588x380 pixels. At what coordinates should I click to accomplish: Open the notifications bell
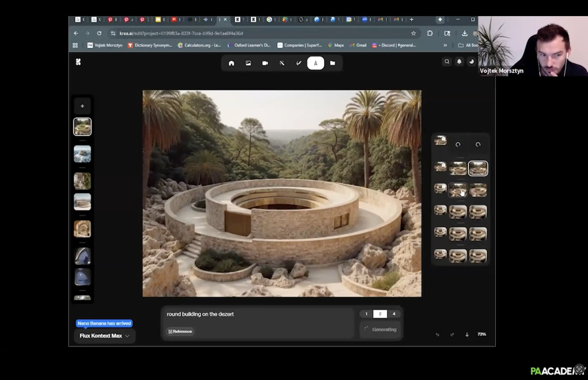coord(459,62)
